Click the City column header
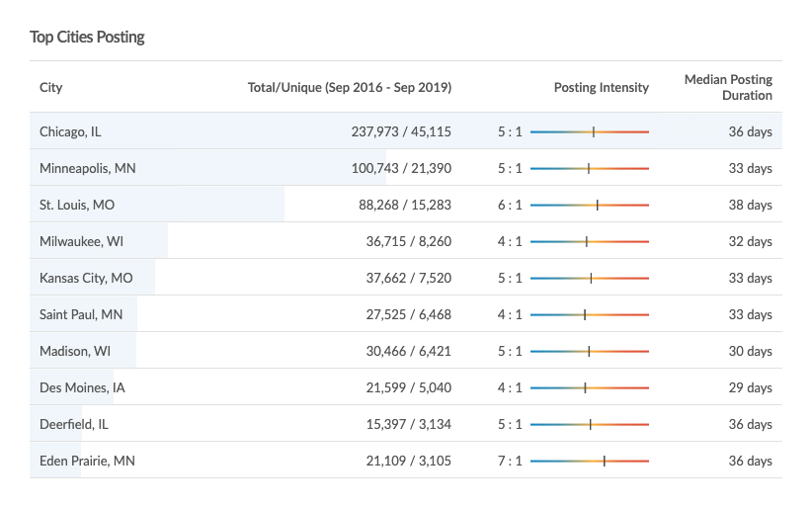The image size is (812, 508). tap(50, 87)
